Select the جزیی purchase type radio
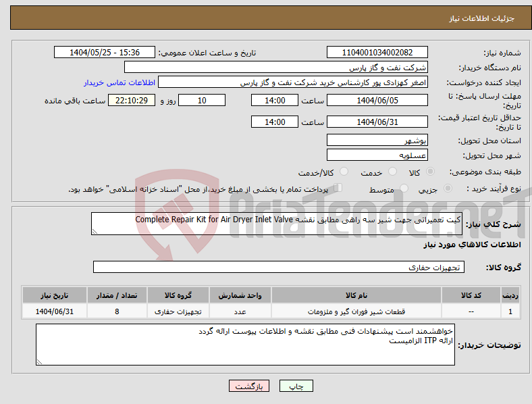Image resolution: width=532 pixels, height=404 pixels. [448, 188]
